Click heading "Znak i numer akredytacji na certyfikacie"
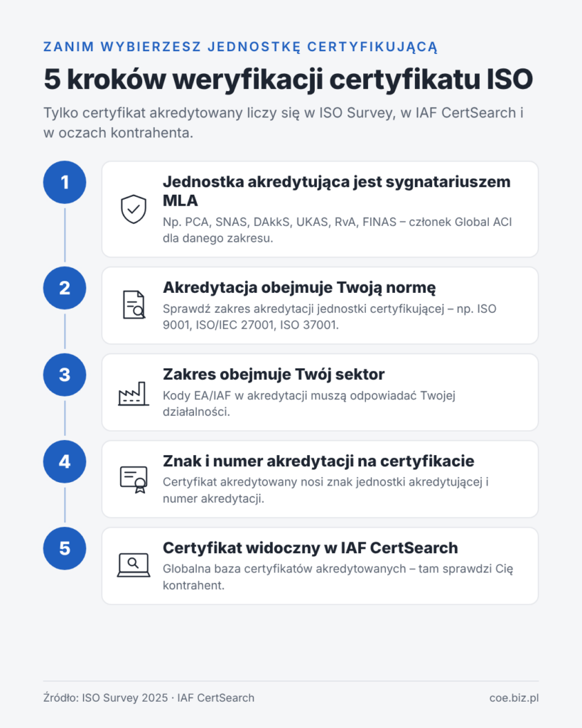The image size is (582, 728). pyautogui.click(x=318, y=461)
